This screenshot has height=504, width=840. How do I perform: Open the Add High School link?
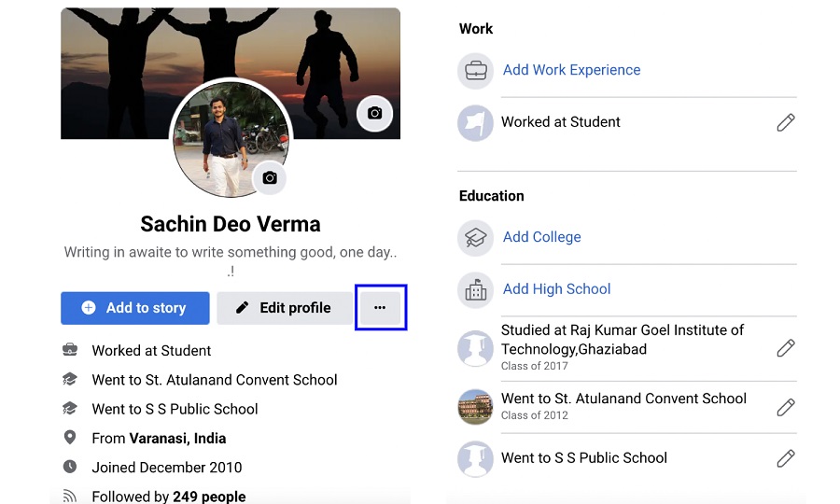click(x=556, y=288)
